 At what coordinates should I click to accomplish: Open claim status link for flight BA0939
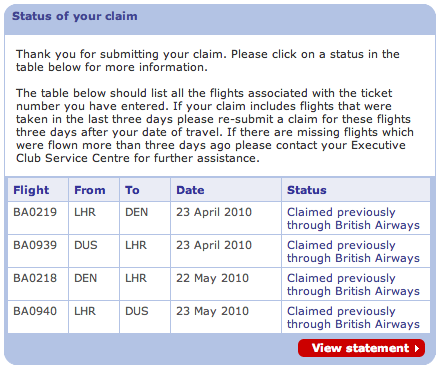353,251
